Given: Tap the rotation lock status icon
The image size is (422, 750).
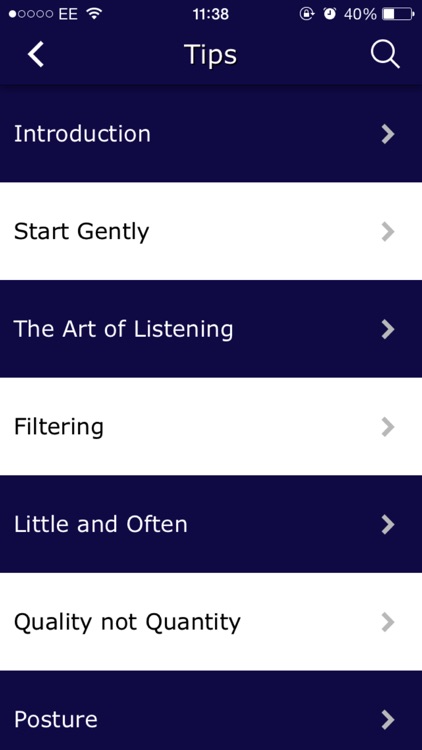Looking at the screenshot, I should click(307, 14).
